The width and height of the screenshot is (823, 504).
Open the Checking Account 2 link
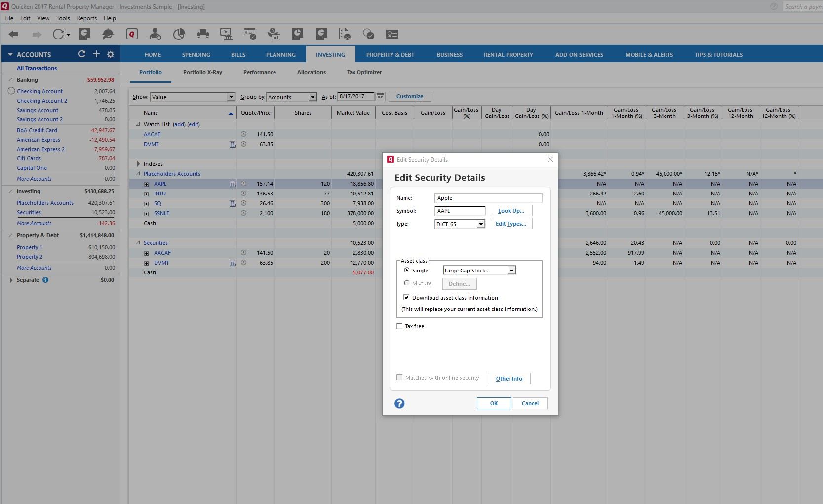(42, 101)
